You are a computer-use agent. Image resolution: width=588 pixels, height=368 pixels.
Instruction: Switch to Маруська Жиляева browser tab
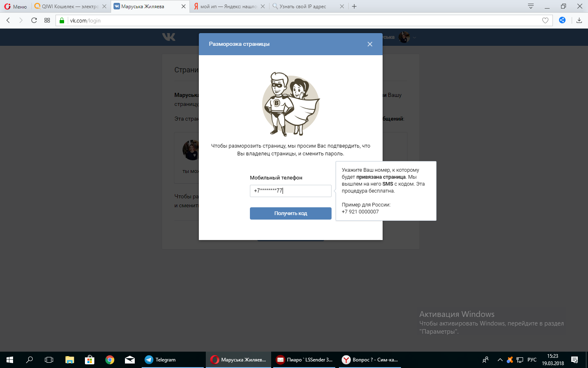coord(149,7)
